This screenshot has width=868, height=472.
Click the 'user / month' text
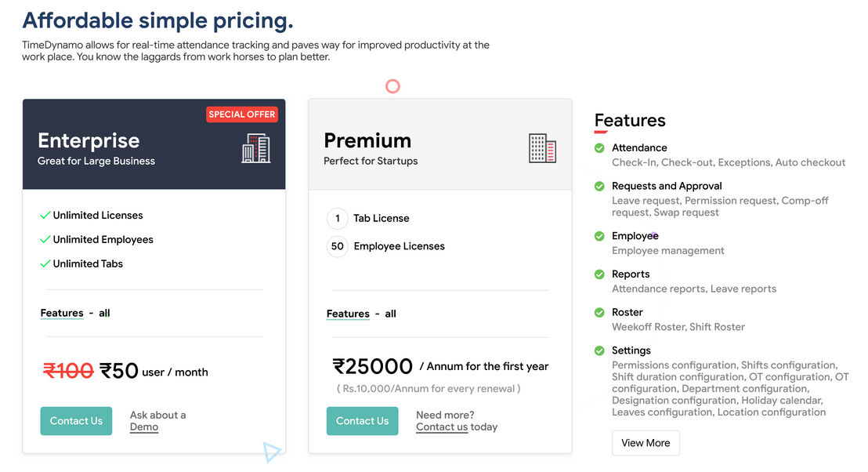pos(175,372)
